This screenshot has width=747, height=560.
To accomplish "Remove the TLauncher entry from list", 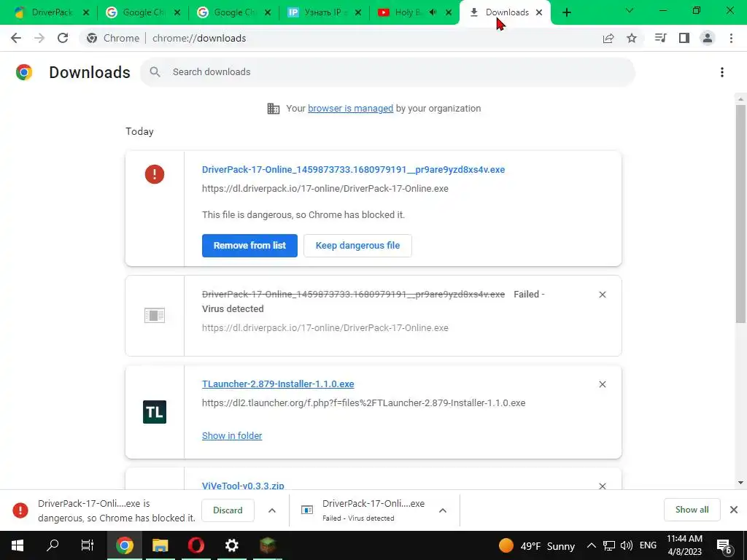I will pos(602,384).
